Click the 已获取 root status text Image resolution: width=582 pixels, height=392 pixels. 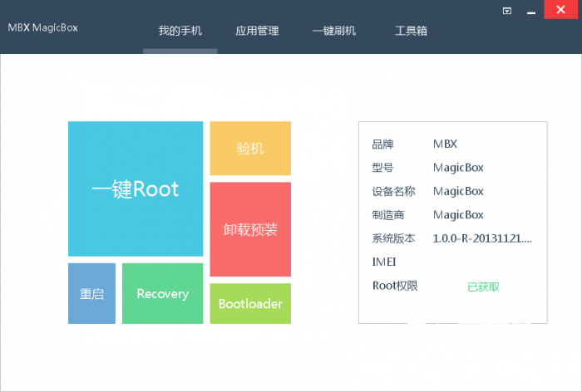click(x=483, y=287)
